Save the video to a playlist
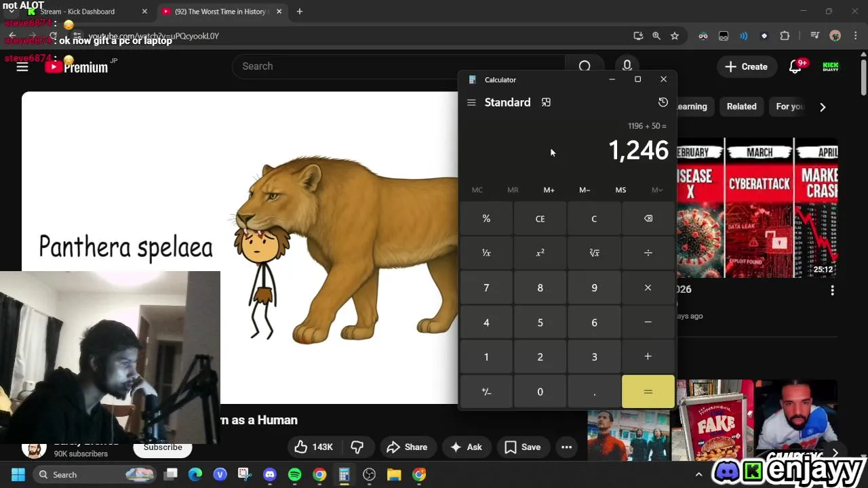 (x=523, y=447)
